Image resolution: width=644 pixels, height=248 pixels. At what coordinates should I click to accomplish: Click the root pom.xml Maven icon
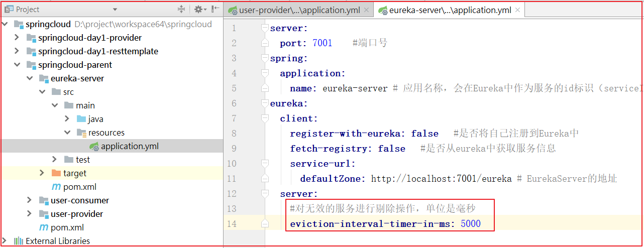tap(44, 227)
